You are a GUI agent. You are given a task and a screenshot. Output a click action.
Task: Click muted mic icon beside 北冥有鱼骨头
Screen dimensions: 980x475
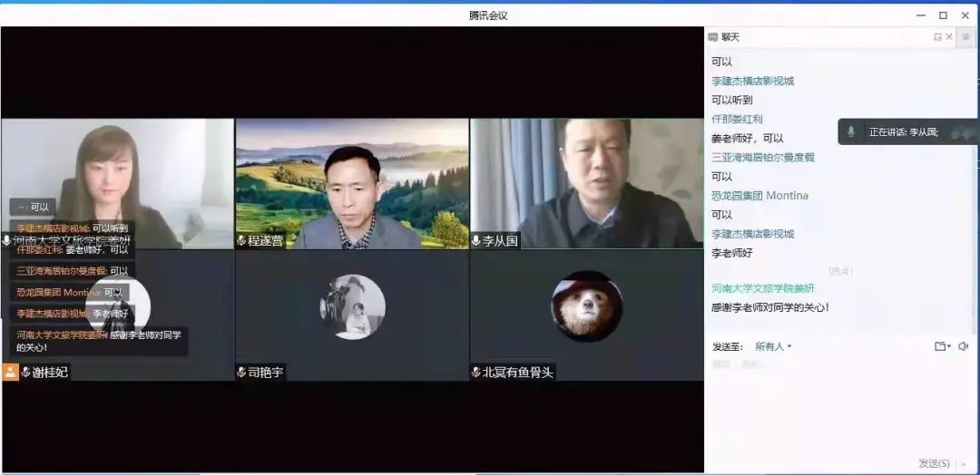pos(476,373)
